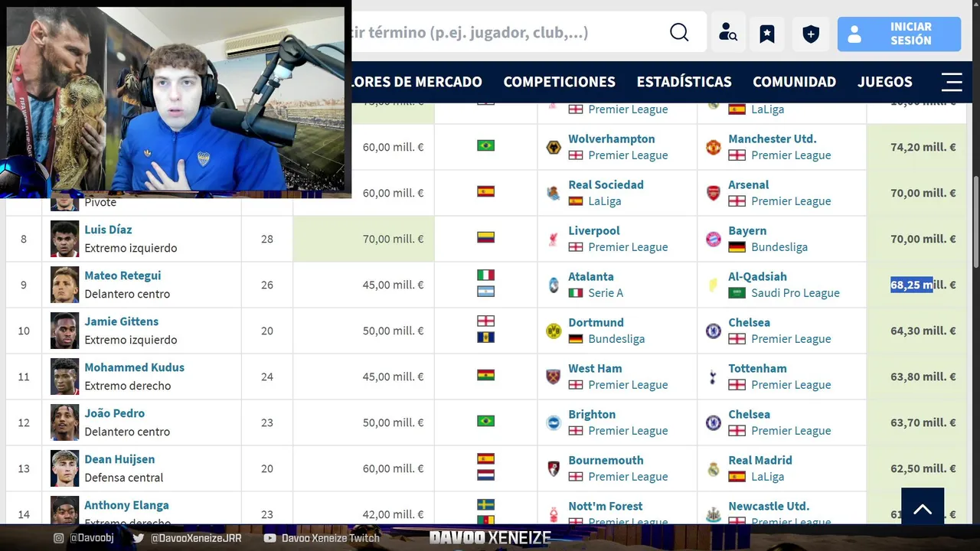The height and width of the screenshot is (551, 980).
Task: Click the Manchester Utd. club crest
Action: click(x=714, y=147)
